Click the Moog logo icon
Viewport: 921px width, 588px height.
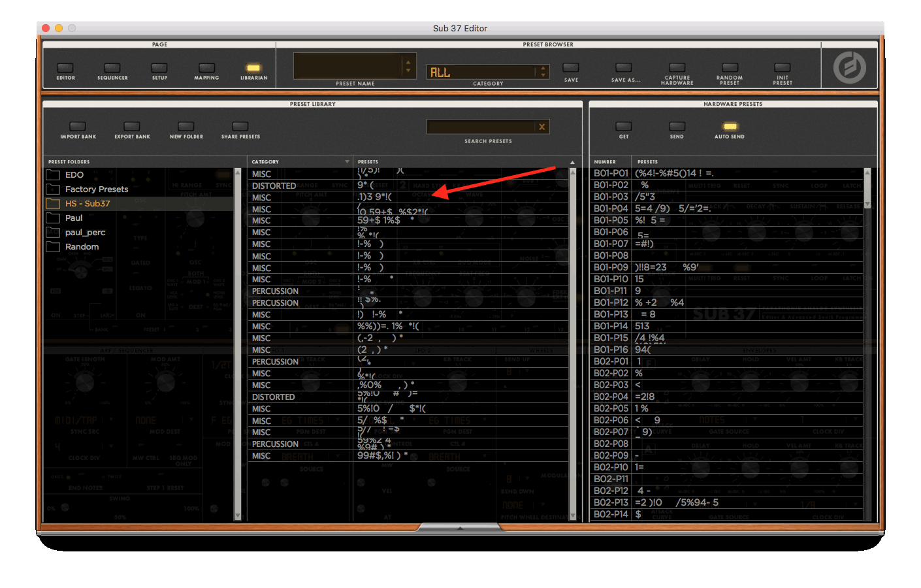(x=849, y=67)
